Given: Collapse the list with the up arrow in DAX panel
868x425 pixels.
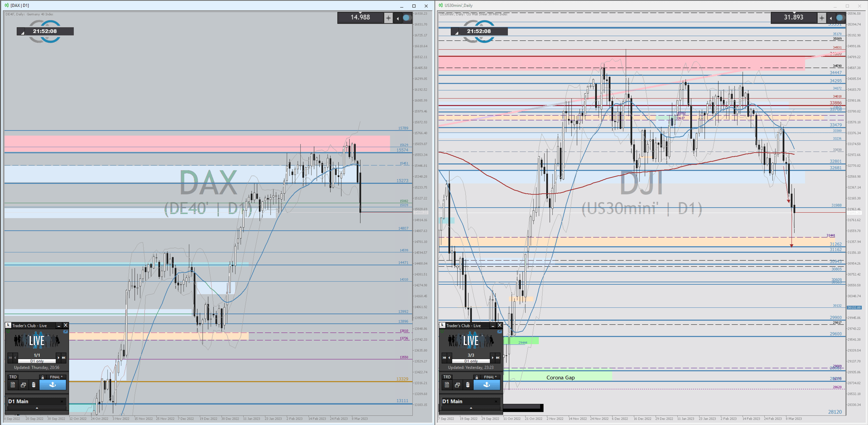Looking at the screenshot, I should (37, 408).
